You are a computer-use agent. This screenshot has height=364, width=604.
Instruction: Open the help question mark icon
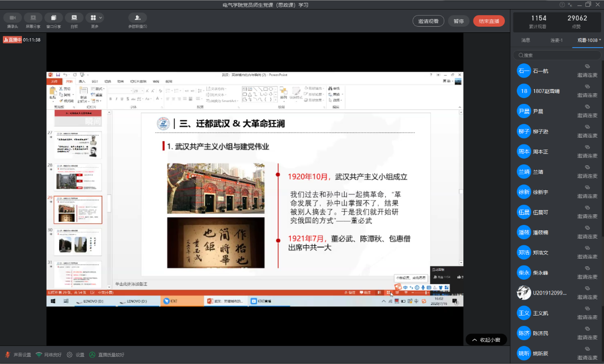point(563,5)
